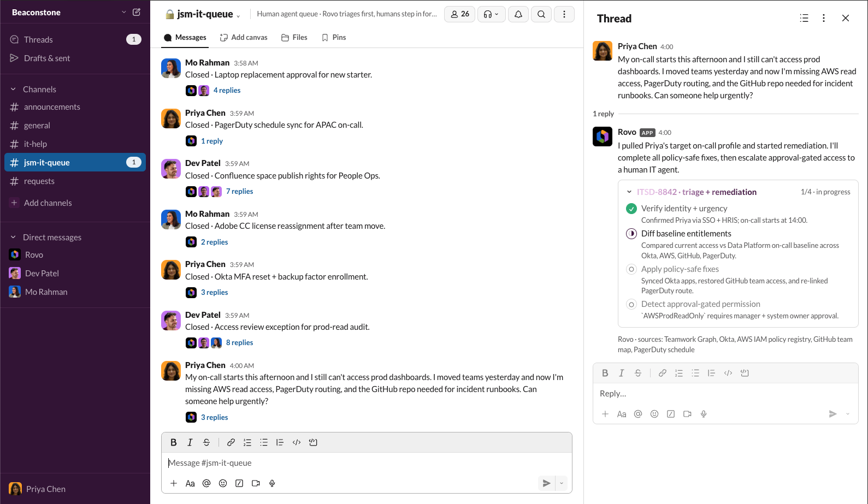Open Dev Patel direct message
This screenshot has height=504, width=868.
[75, 273]
